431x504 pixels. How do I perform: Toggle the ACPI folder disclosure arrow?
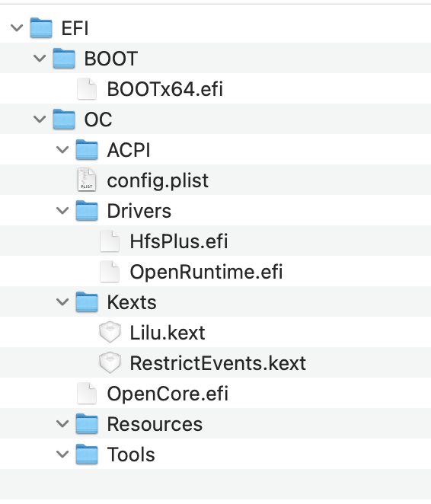(x=62, y=150)
